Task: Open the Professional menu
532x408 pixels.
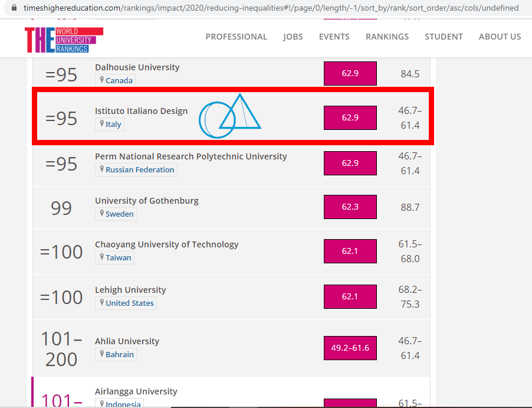Action: tap(236, 37)
